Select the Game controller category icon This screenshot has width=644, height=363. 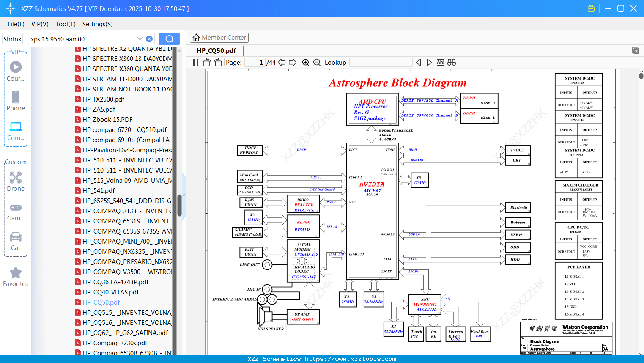16,207
